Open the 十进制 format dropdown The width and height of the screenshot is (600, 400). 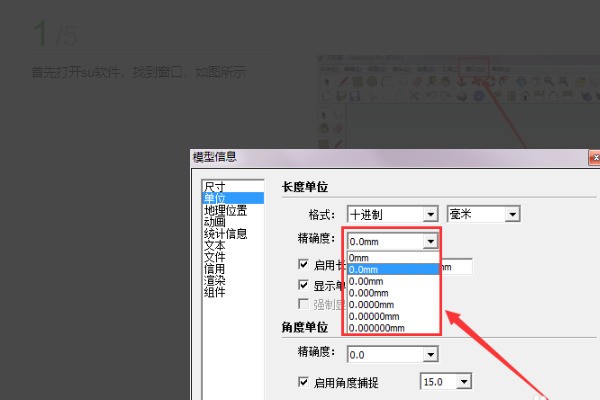[x=430, y=214]
